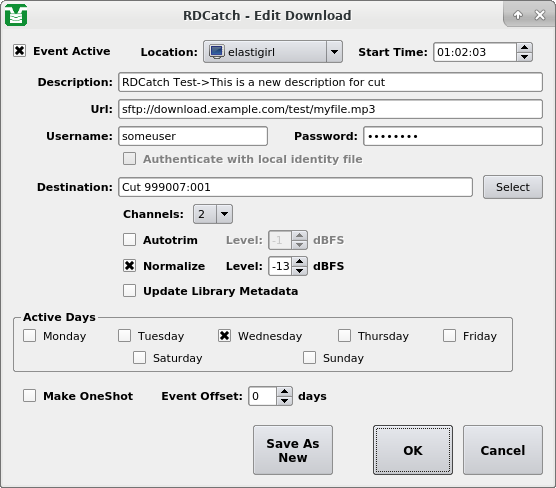The width and height of the screenshot is (556, 488).
Task: Click the up-arrow shade window icon
Action: click(518, 15)
